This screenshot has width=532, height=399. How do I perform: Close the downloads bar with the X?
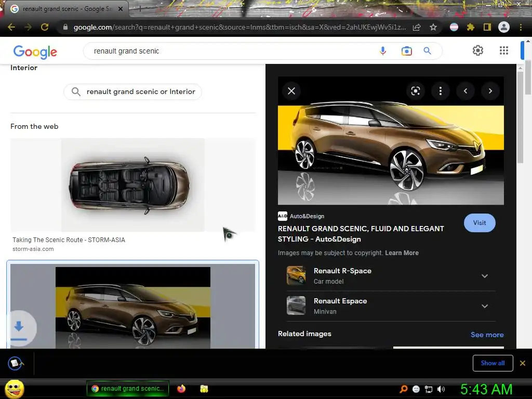click(x=523, y=363)
